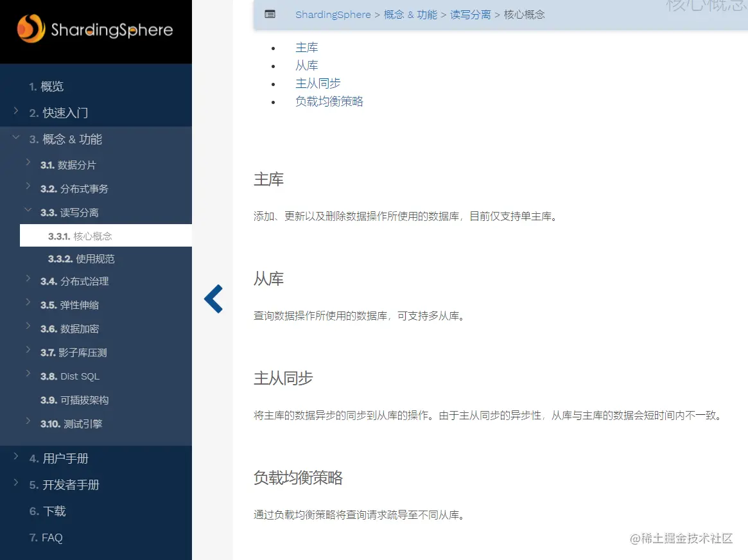Click ShardingSphere breadcrumb link

point(333,15)
